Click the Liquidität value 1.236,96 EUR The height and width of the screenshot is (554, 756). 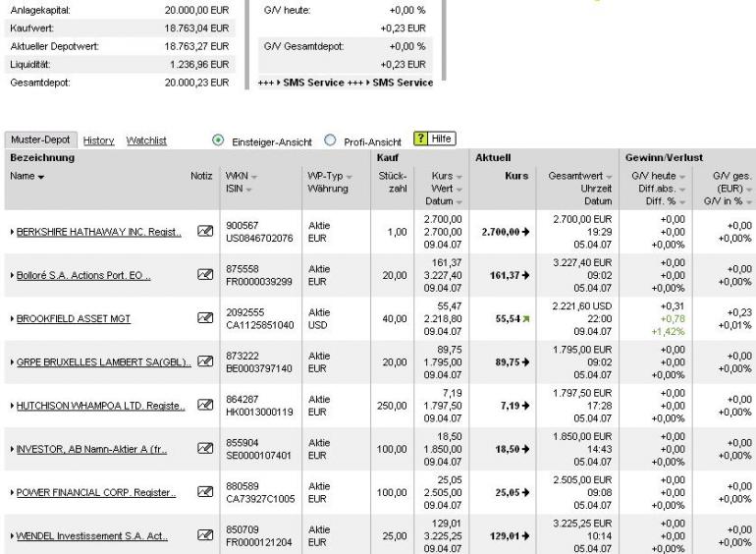coord(199,64)
